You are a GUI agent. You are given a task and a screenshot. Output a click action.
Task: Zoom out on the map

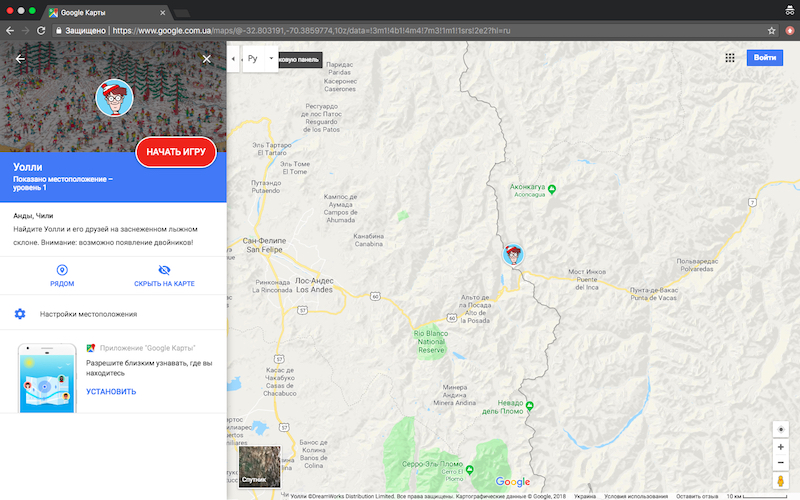click(781, 462)
